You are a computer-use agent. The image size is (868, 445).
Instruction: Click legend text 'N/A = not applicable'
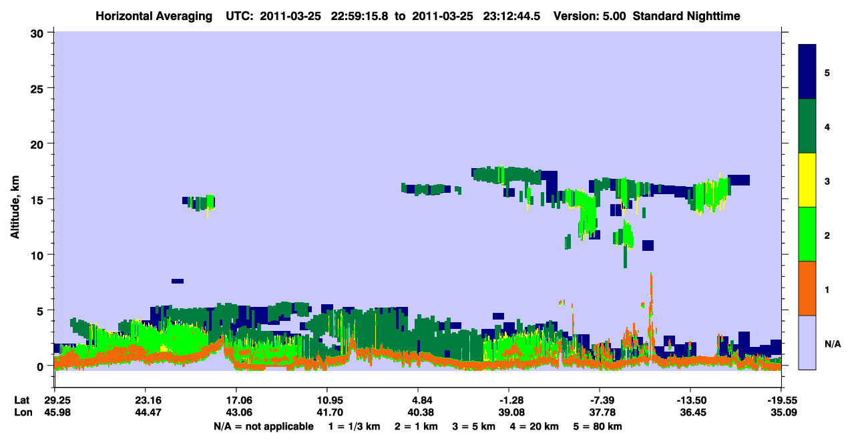[x=263, y=426]
